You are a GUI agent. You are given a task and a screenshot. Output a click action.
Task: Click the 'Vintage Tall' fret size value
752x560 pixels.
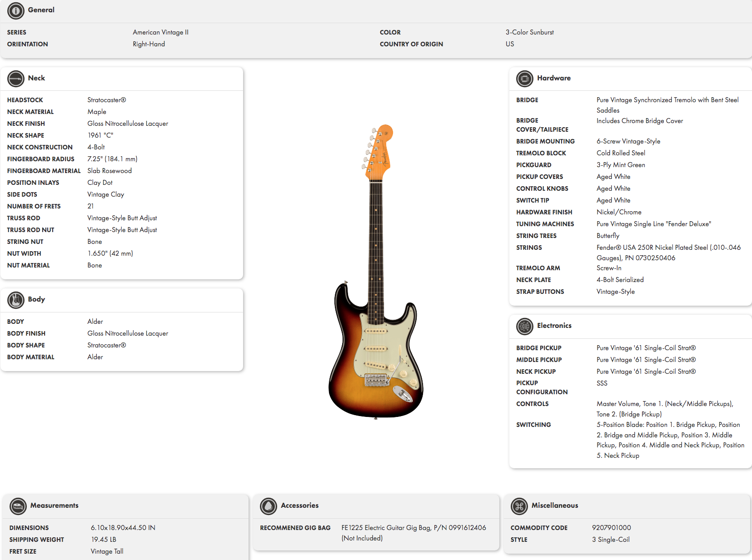coord(107,551)
